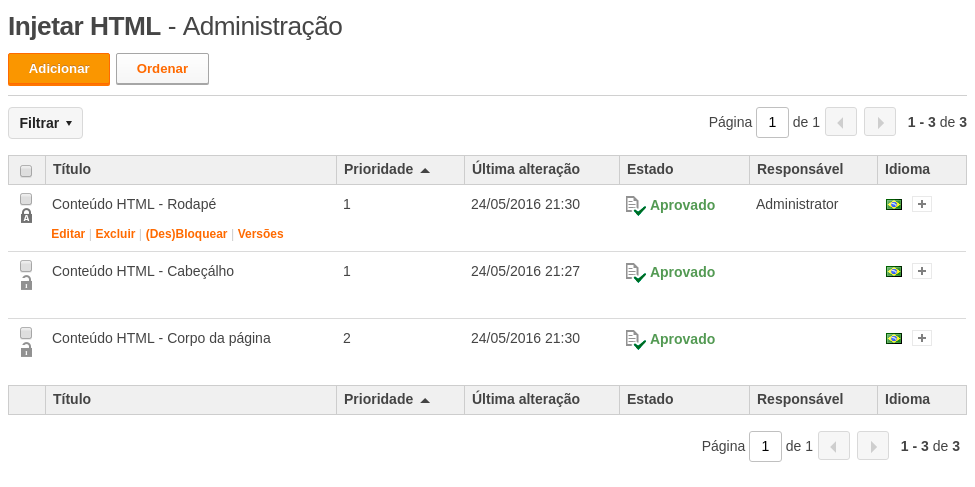Image resolution: width=975 pixels, height=487 pixels.
Task: Click the lock icon on Rodapé row
Action: point(26,216)
